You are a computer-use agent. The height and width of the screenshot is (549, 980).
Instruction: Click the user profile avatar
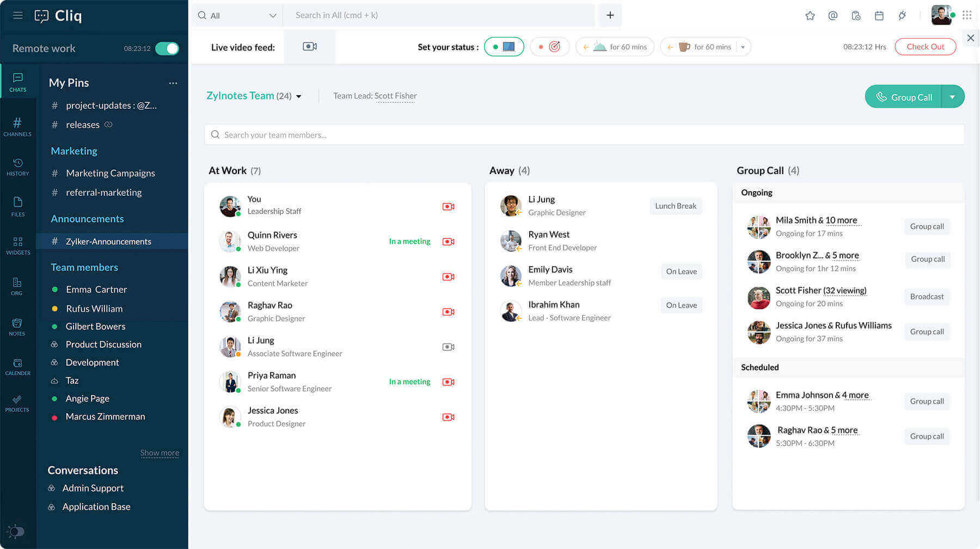942,15
